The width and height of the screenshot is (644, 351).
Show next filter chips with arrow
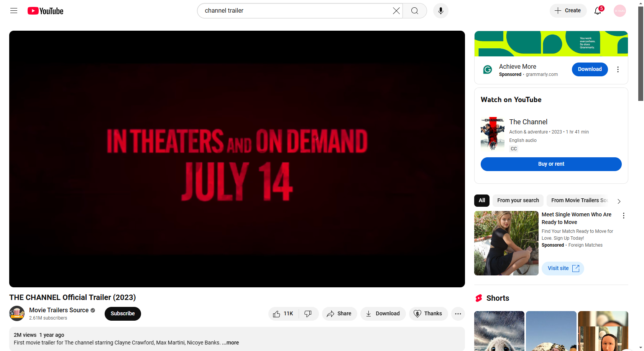tap(619, 201)
